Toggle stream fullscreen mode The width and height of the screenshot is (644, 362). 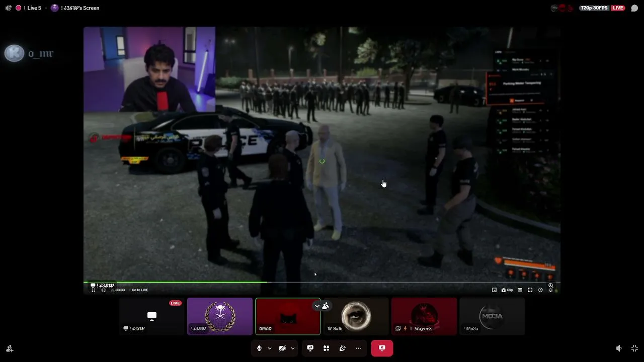(530, 290)
